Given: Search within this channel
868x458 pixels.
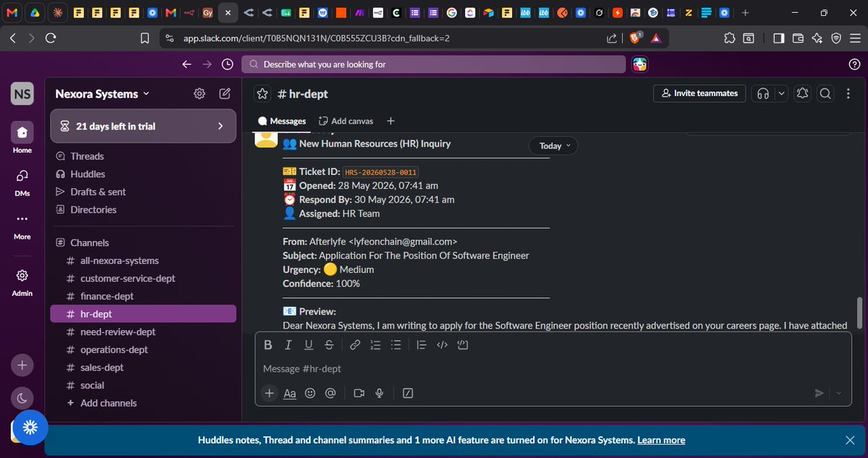Looking at the screenshot, I should [x=825, y=93].
